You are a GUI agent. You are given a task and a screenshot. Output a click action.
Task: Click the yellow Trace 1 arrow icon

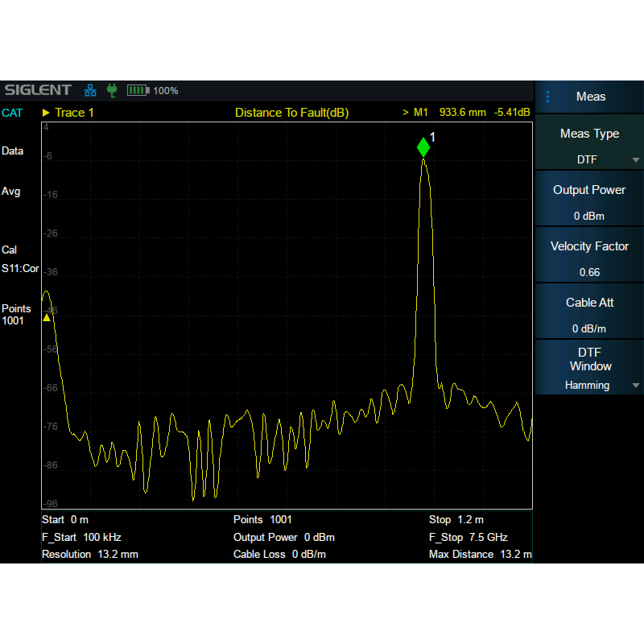[46, 113]
